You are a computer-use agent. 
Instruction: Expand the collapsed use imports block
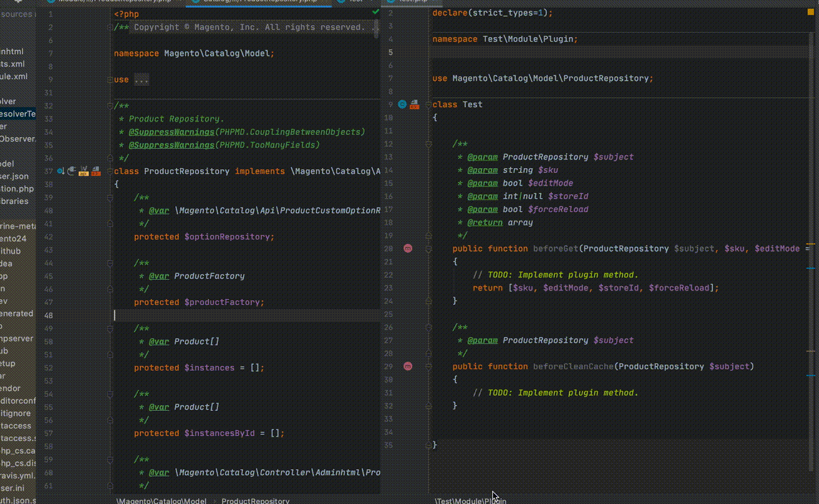tap(141, 80)
